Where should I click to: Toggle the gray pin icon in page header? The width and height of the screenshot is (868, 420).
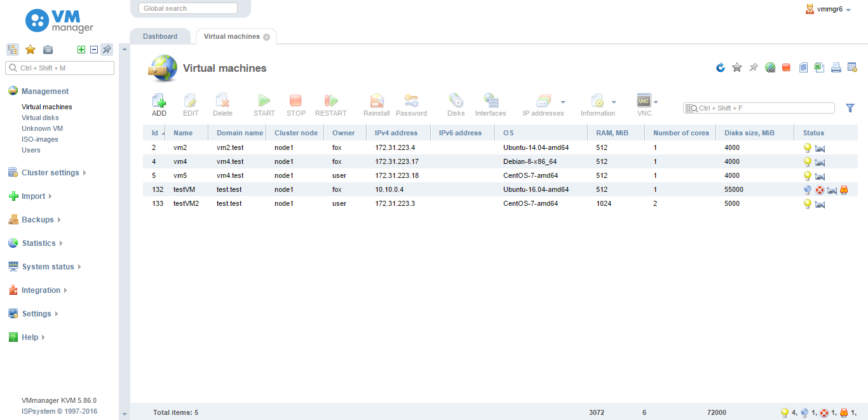pyautogui.click(x=754, y=67)
